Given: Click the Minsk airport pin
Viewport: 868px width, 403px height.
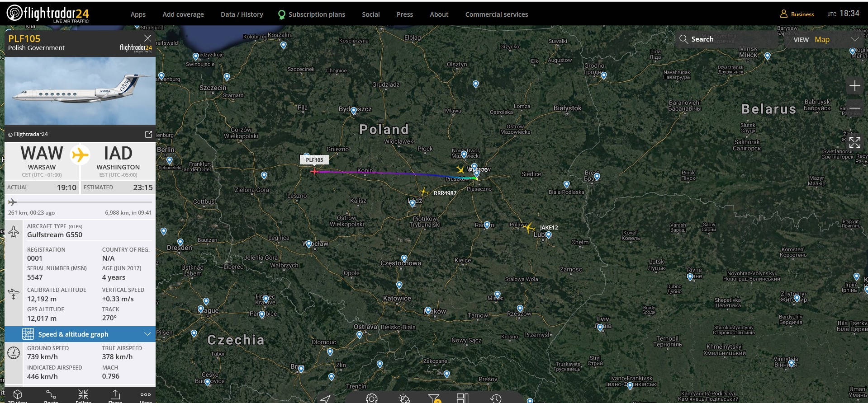Looking at the screenshot, I should (767, 56).
